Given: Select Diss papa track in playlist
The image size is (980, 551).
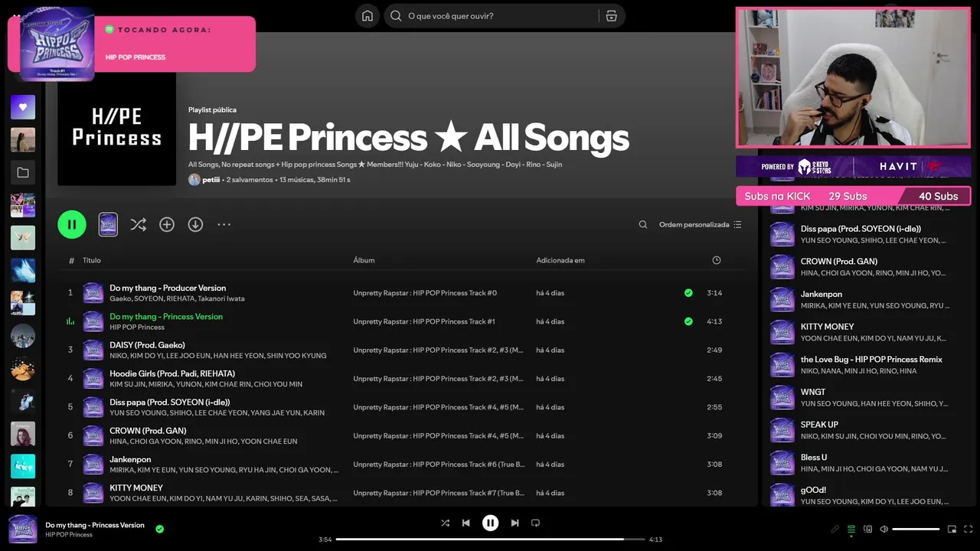Looking at the screenshot, I should click(x=401, y=407).
